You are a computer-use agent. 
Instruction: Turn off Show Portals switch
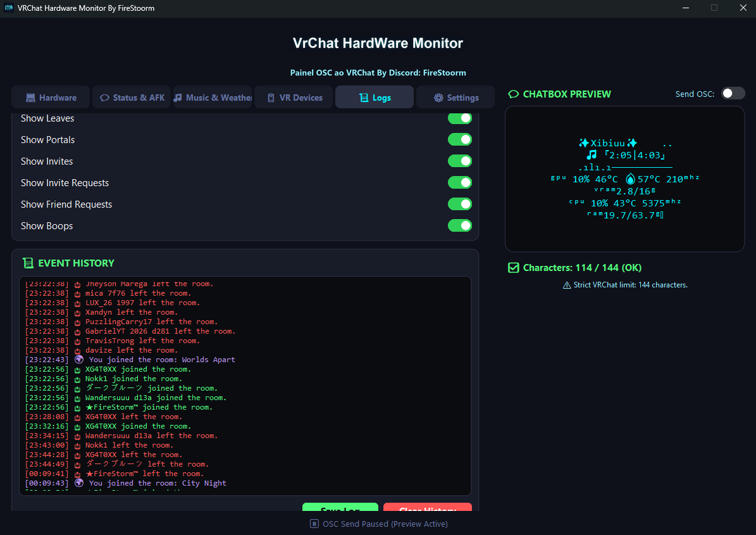pos(460,139)
